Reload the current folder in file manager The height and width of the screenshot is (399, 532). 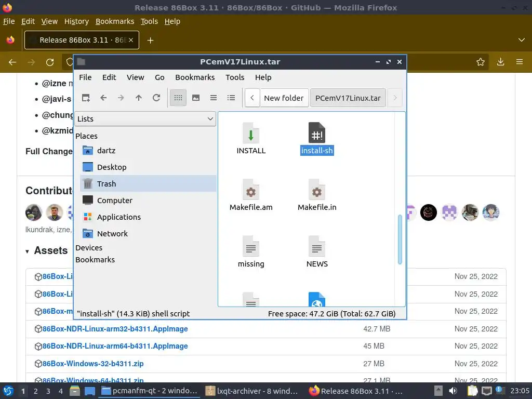click(x=156, y=98)
